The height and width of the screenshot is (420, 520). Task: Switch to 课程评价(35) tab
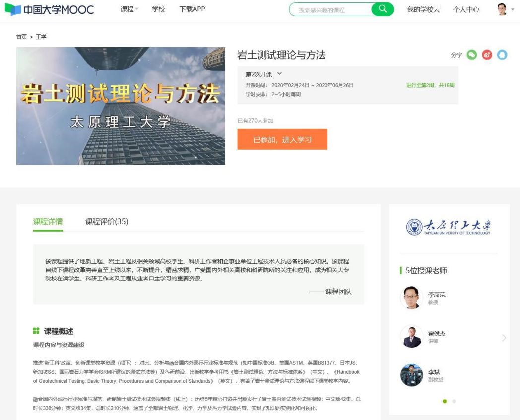106,222
